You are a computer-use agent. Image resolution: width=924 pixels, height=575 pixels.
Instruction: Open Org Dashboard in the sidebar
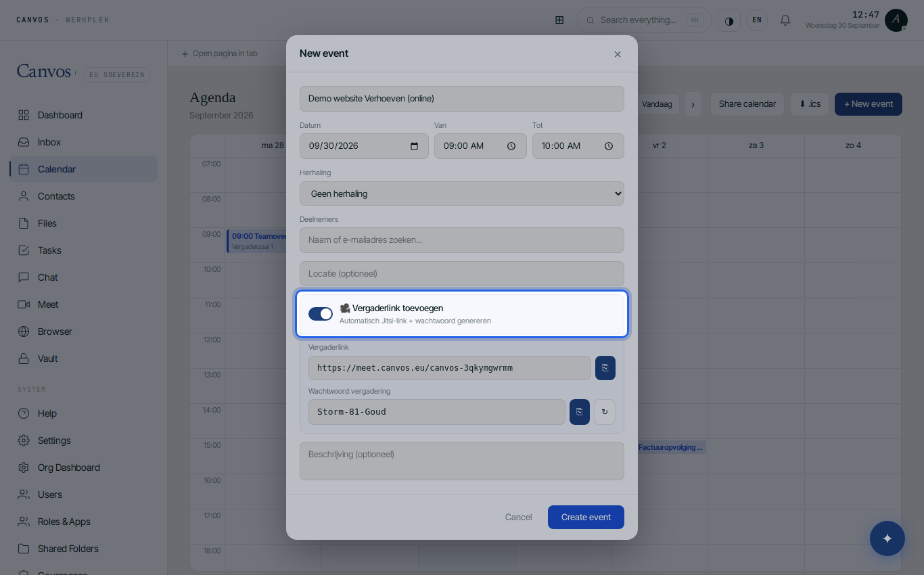coord(83,467)
